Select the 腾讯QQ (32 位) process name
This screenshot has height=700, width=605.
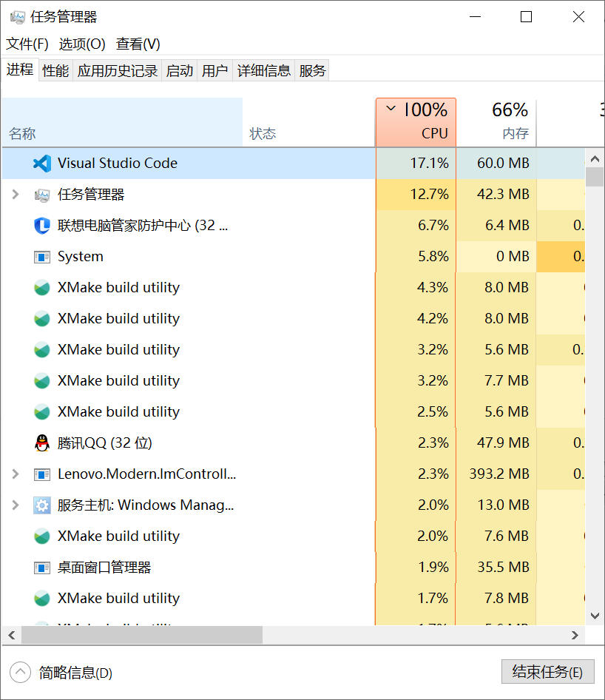105,442
